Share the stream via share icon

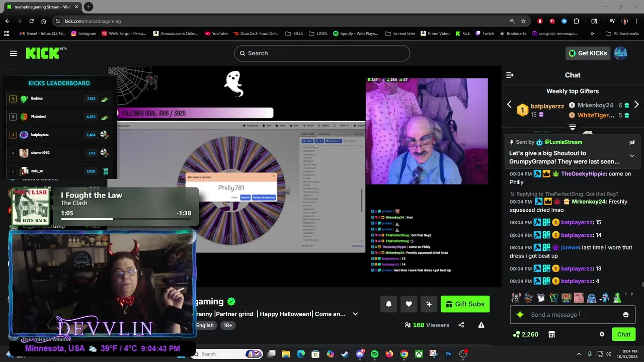pyautogui.click(x=461, y=325)
